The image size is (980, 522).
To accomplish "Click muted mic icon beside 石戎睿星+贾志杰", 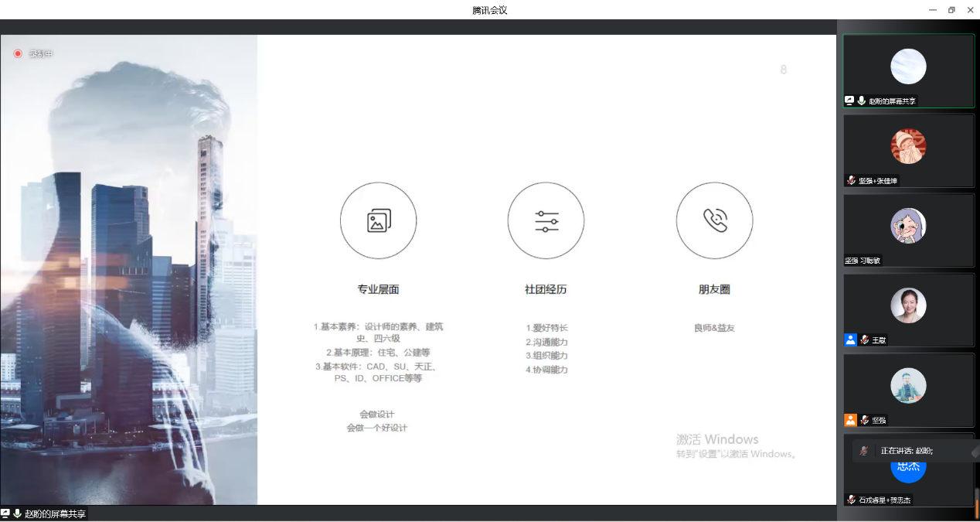I will pos(851,500).
